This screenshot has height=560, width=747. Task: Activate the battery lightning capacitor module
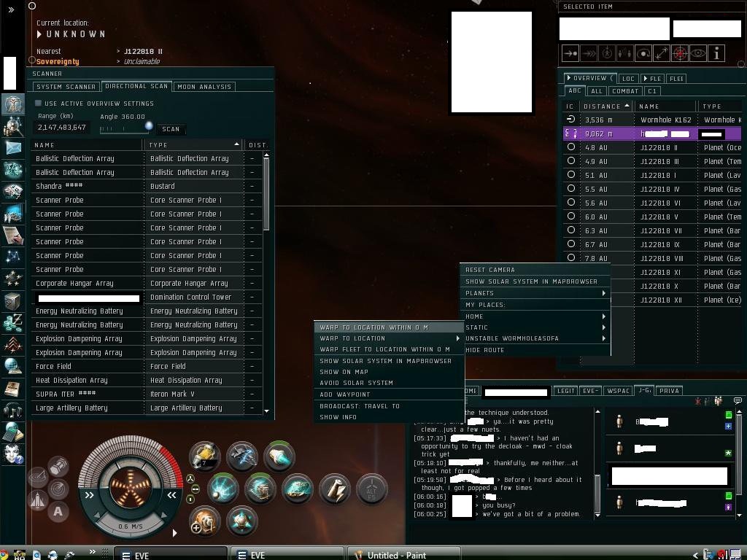click(334, 489)
